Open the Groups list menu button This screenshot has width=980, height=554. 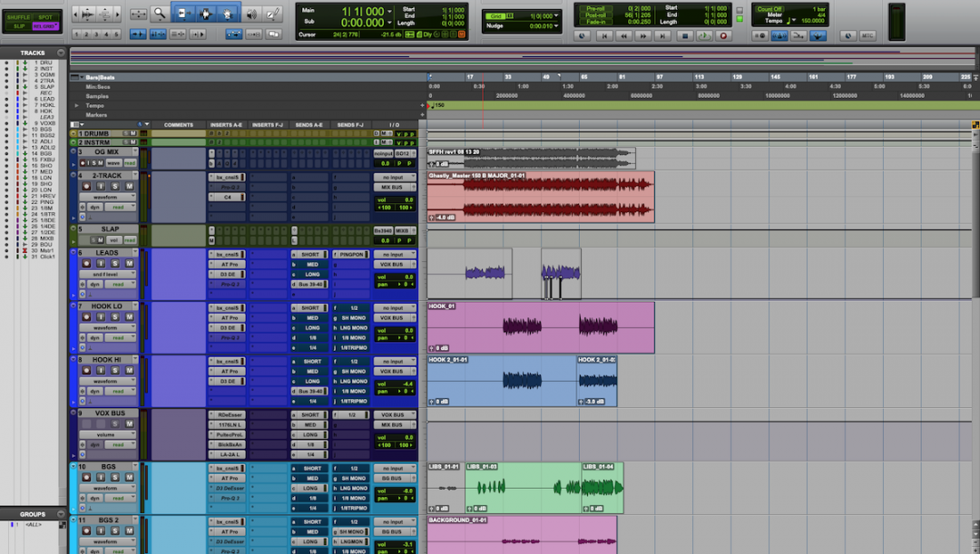61,514
